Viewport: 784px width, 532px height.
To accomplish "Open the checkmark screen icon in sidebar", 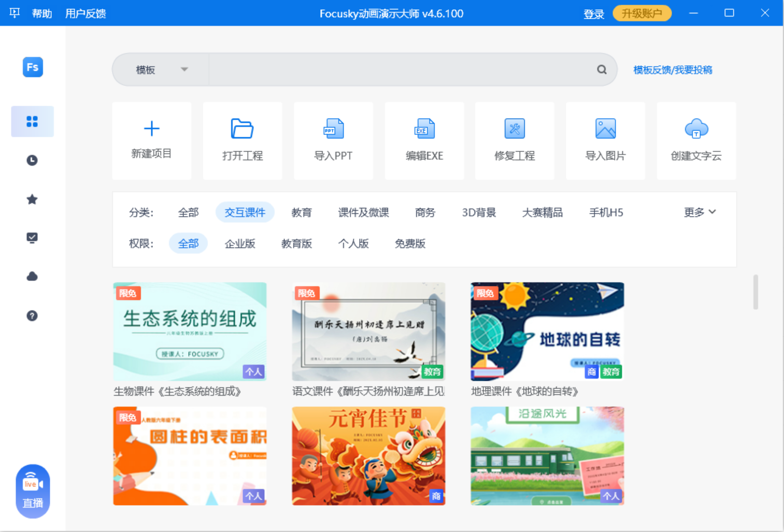I will click(32, 238).
